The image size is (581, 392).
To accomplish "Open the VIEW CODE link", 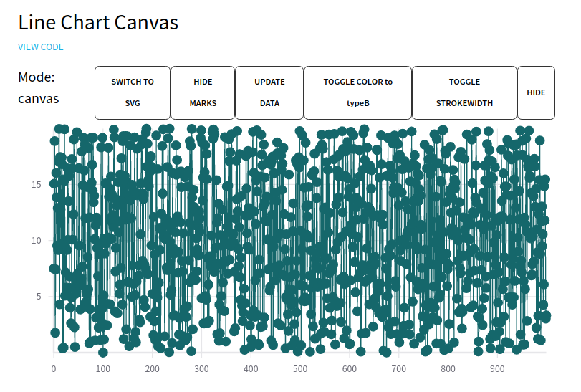I will pyautogui.click(x=41, y=47).
